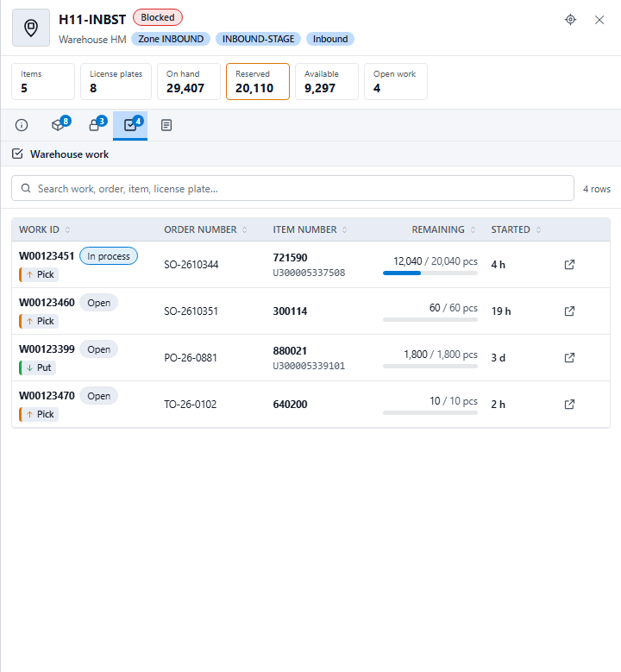Open work W00123451 in new window

569,265
